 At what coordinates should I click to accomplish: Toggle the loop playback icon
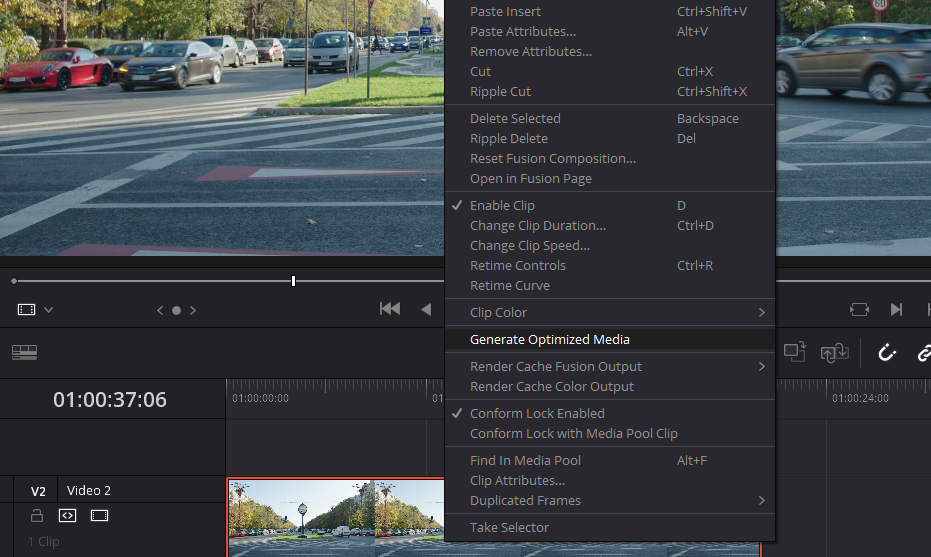pos(859,309)
